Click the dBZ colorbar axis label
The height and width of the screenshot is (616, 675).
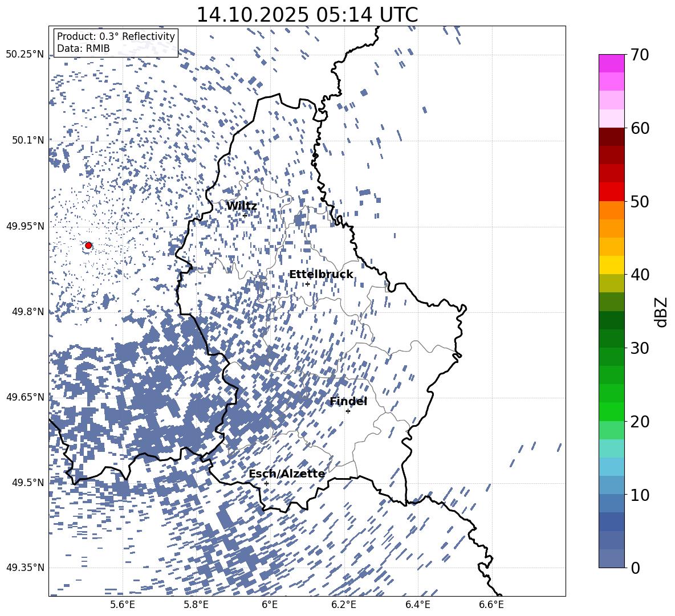(662, 312)
